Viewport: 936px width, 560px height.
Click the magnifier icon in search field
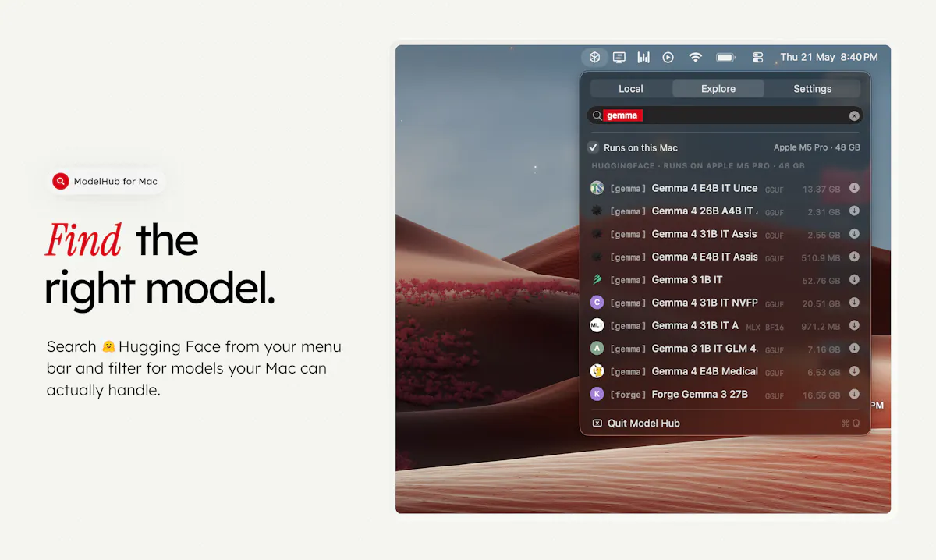pos(597,115)
